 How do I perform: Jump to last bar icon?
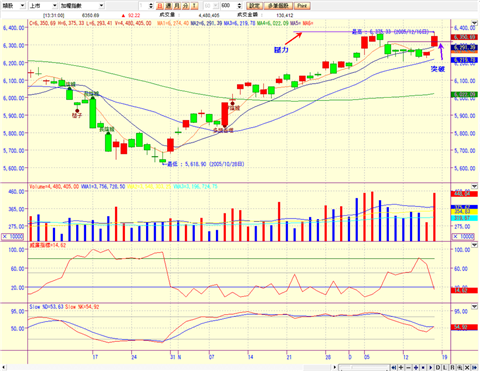point(474,367)
